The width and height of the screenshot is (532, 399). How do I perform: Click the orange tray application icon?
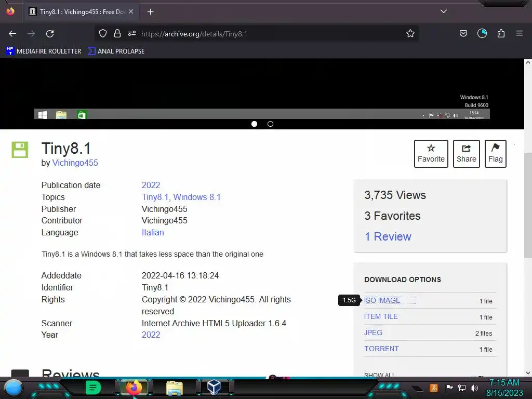click(434, 388)
